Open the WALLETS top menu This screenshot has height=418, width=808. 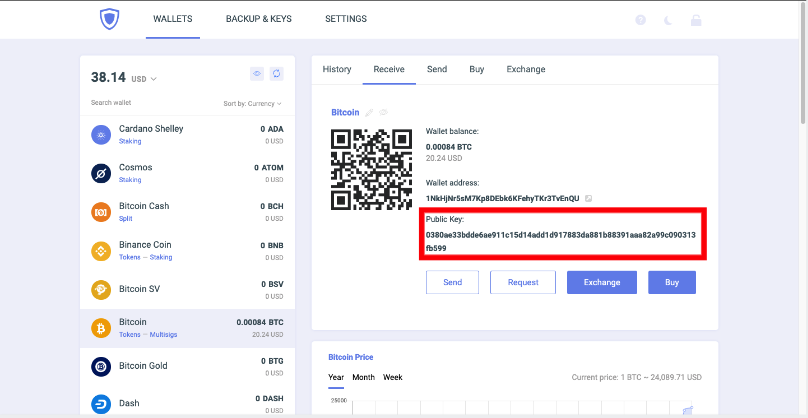coord(173,19)
